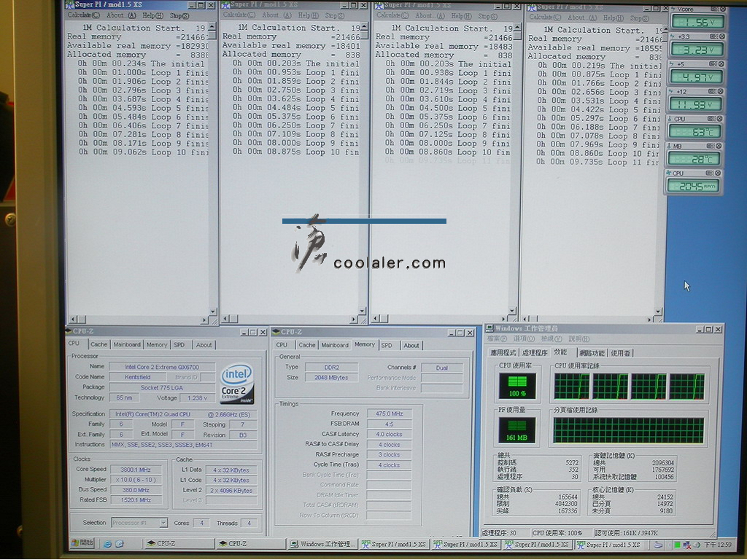Close the +5 voltage widget
This screenshot has width=747, height=560.
click(x=721, y=64)
